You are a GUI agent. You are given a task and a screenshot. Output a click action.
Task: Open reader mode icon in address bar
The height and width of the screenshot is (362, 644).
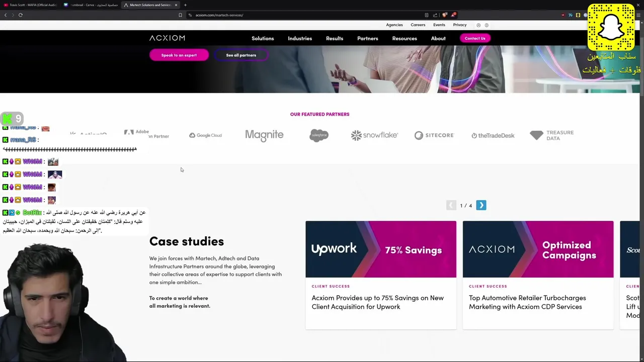click(x=427, y=15)
